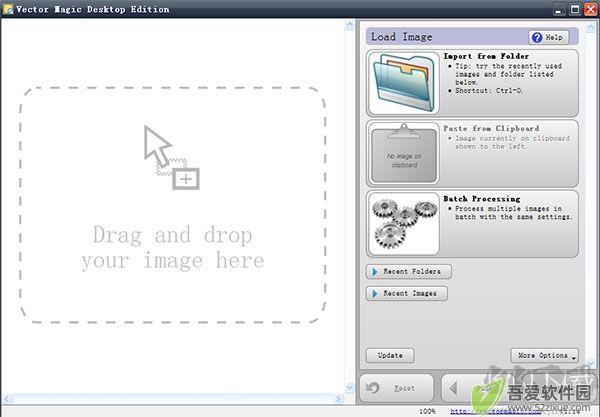Viewport: 600px width, 417px height.
Task: Click the Update button
Action: (390, 355)
